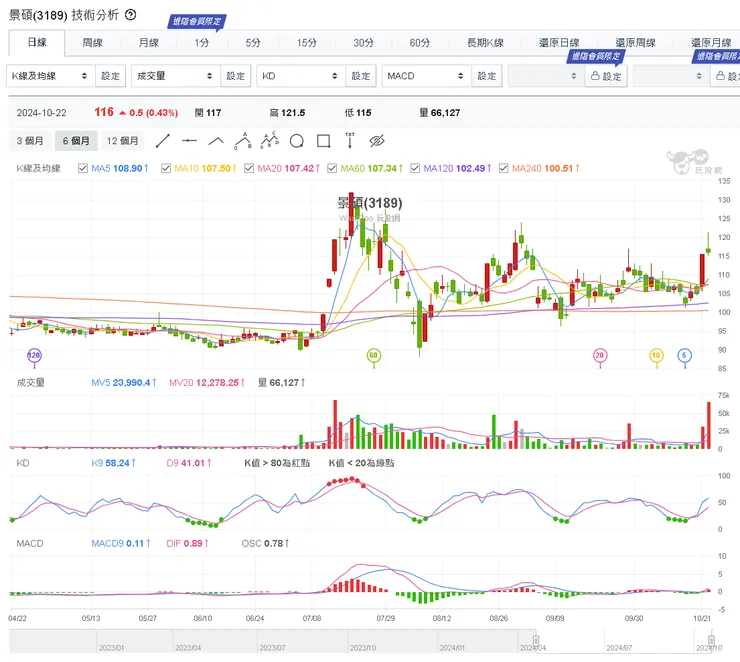Select the ABC wave pattern tool
The image size is (740, 662).
tap(243, 141)
